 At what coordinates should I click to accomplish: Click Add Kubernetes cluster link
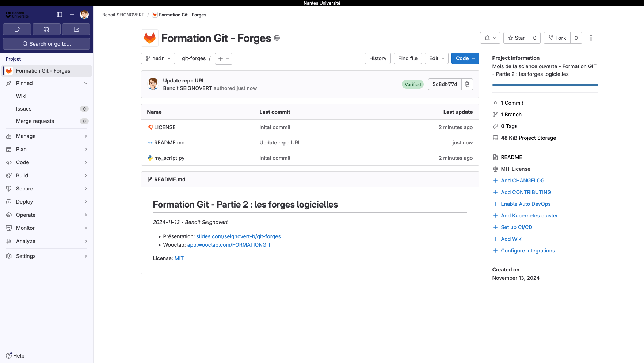[x=529, y=216]
